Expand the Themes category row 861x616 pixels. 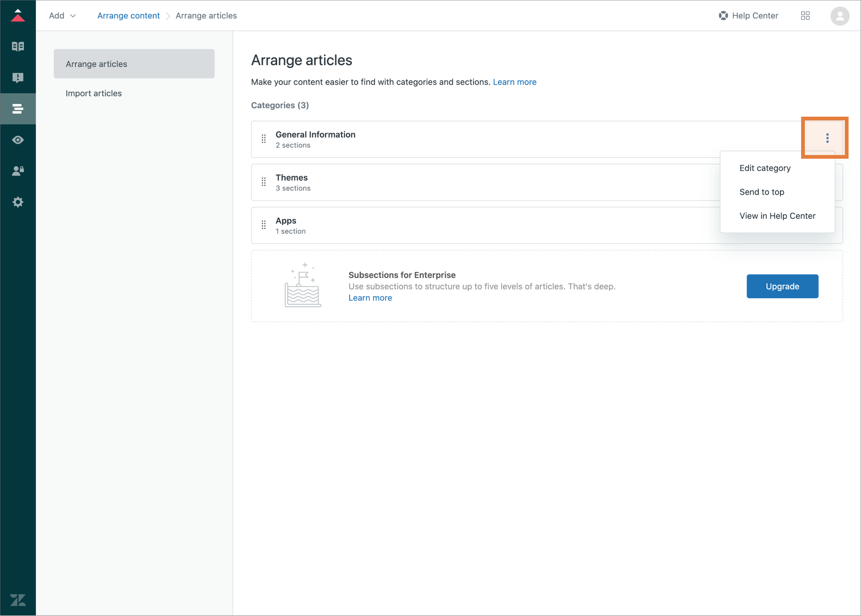pos(291,178)
